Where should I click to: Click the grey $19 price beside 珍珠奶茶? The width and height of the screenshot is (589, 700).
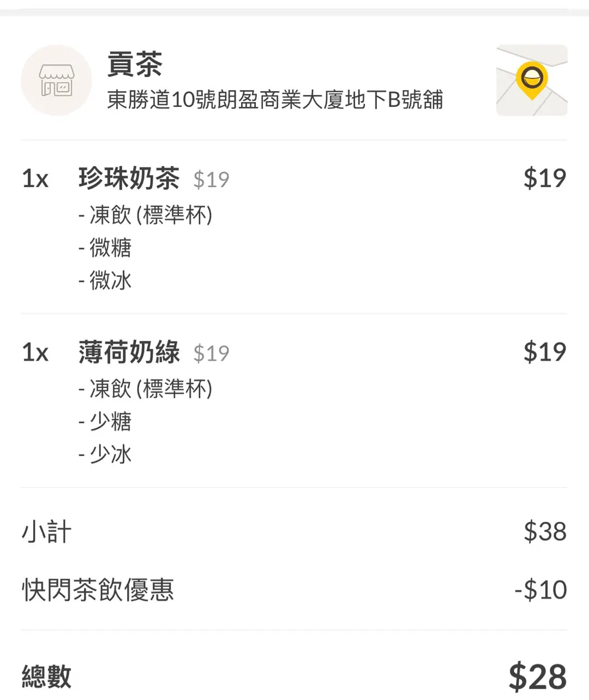pyautogui.click(x=212, y=180)
